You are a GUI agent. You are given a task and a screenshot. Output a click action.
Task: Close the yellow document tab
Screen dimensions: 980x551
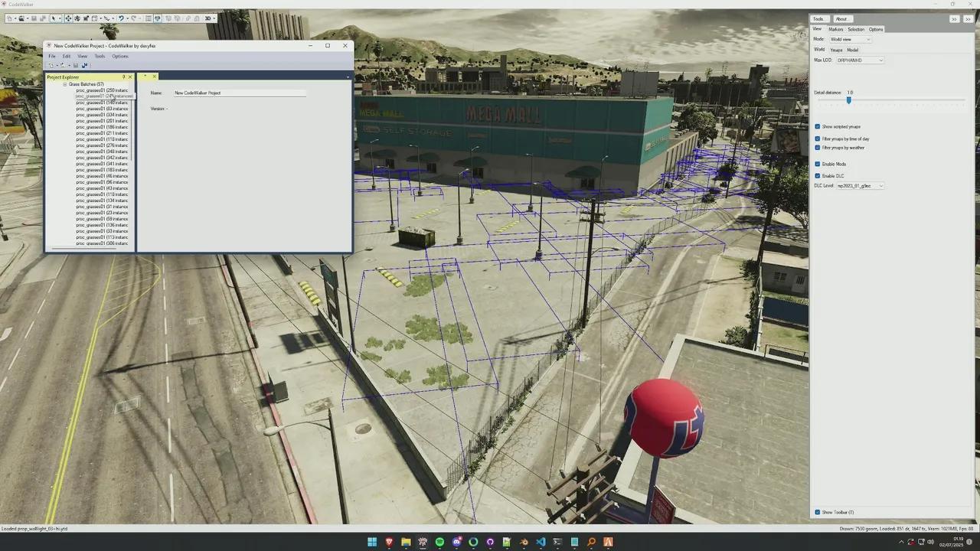(155, 77)
